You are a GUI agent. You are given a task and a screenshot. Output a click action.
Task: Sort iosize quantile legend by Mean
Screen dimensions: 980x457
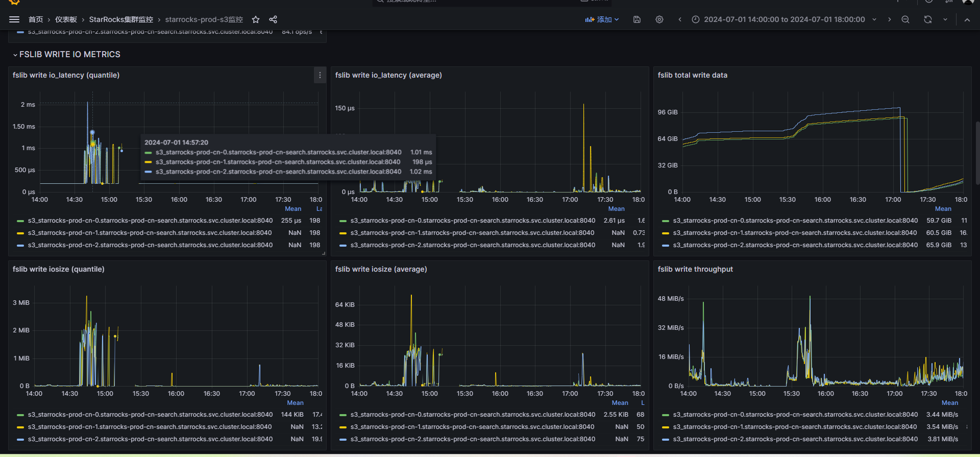pyautogui.click(x=295, y=403)
